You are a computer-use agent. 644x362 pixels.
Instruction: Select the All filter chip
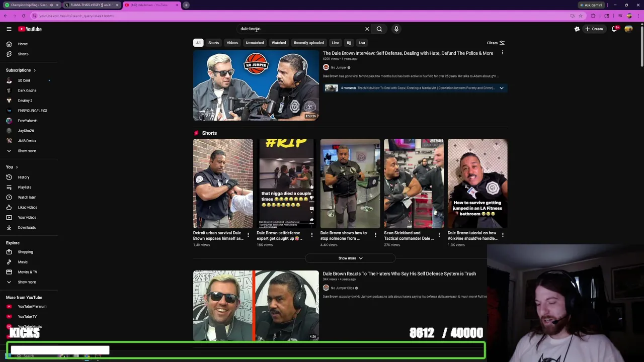198,43
